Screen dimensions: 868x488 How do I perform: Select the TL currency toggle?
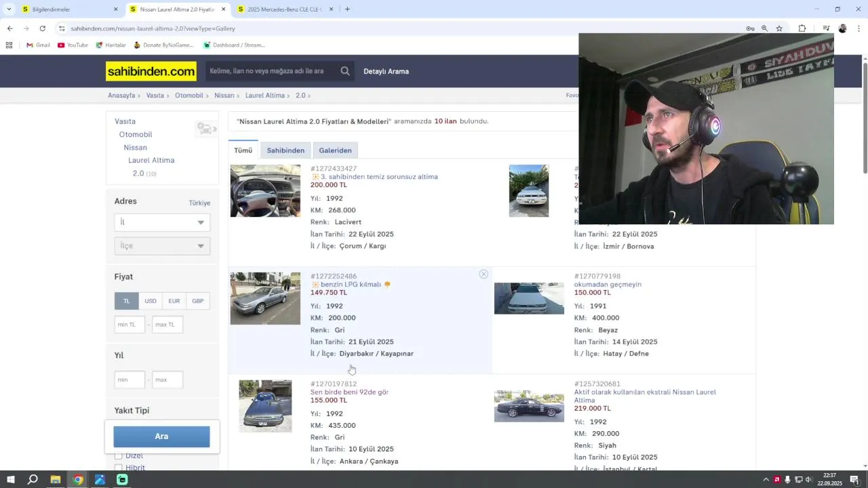click(126, 301)
